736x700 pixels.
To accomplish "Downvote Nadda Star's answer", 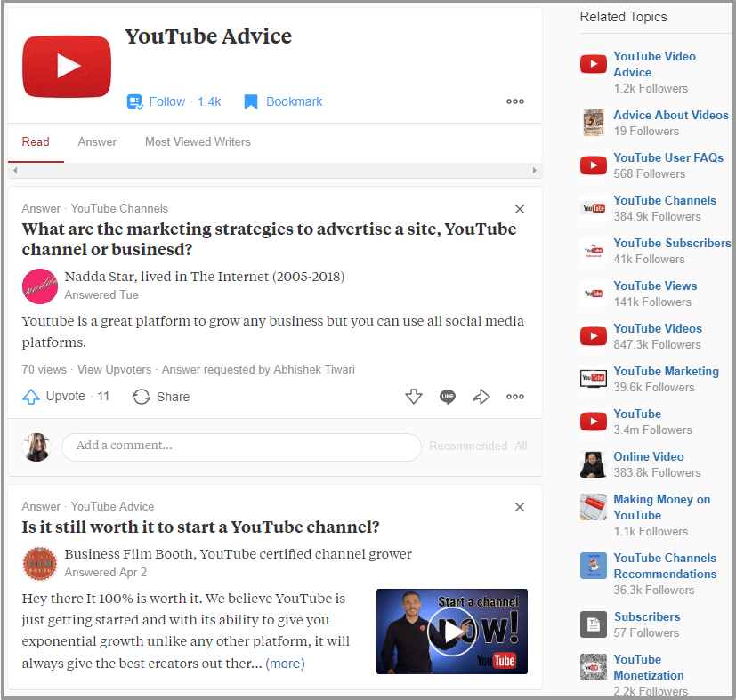I will coord(414,397).
